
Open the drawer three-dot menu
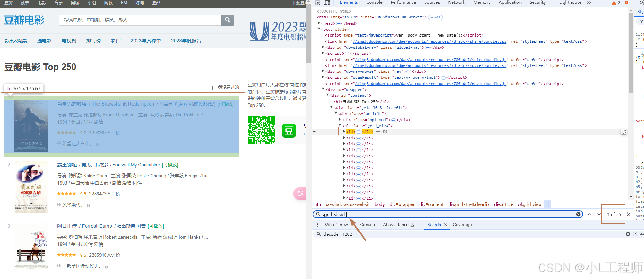(x=317, y=225)
